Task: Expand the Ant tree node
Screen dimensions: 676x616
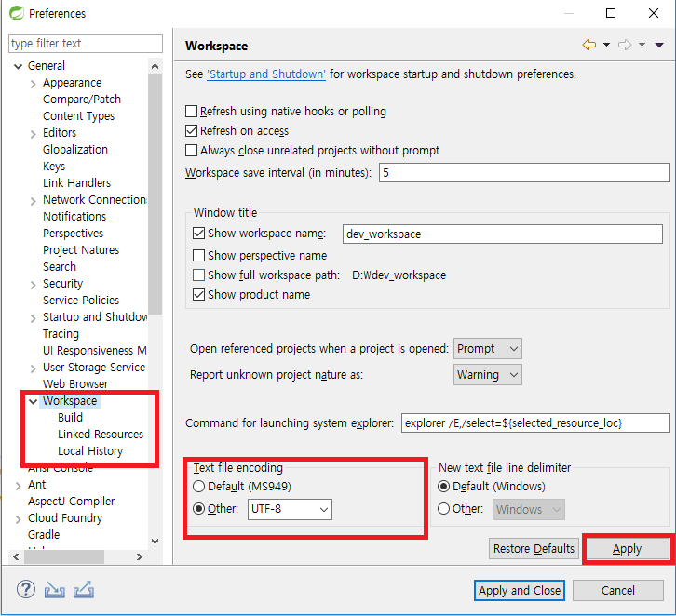Action: (18, 486)
